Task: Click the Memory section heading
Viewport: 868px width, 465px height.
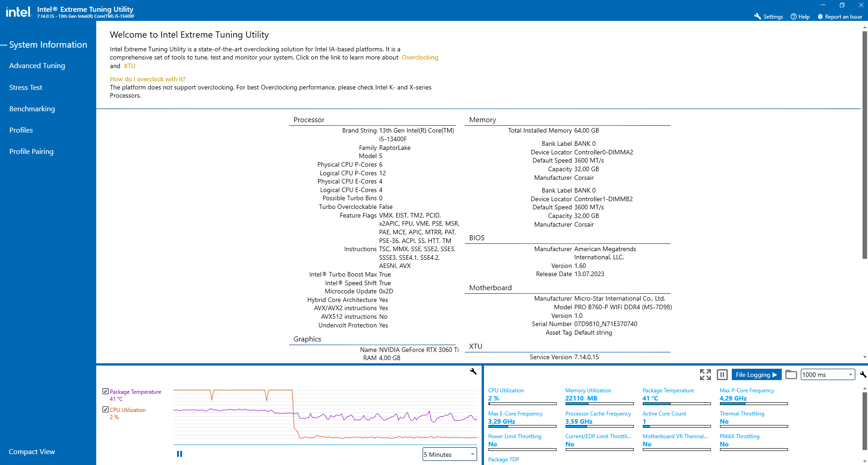Action: point(483,120)
